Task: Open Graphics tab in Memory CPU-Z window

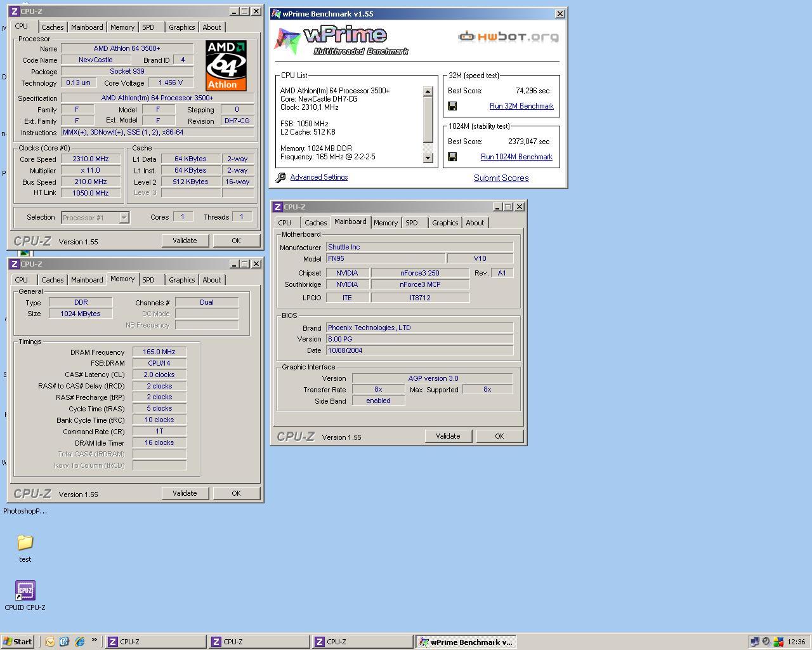Action: click(x=181, y=280)
